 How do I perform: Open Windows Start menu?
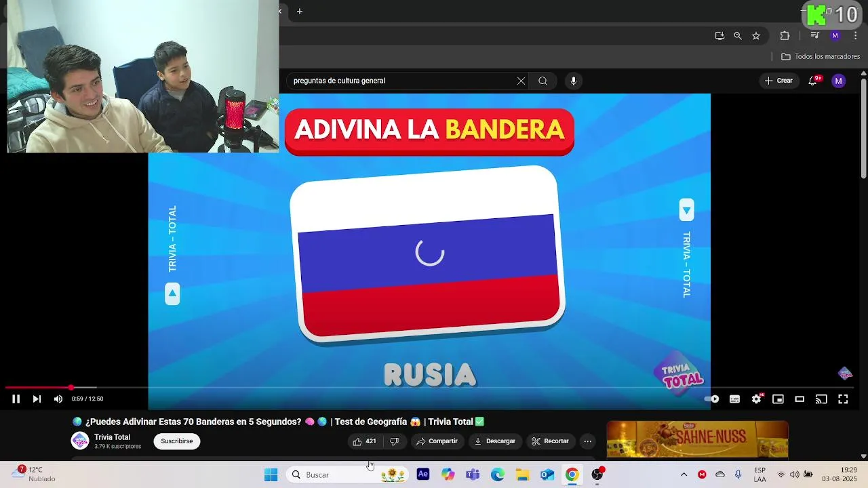[271, 474]
